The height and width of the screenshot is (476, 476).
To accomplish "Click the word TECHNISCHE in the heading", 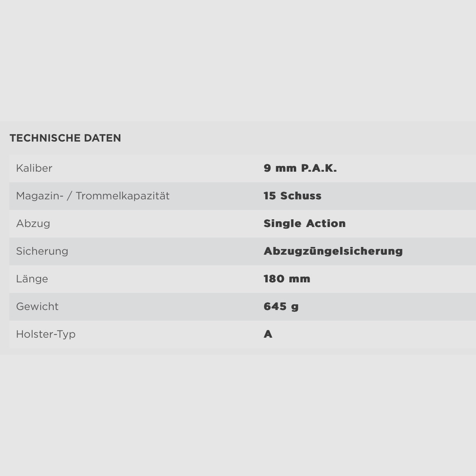I will click(45, 138).
